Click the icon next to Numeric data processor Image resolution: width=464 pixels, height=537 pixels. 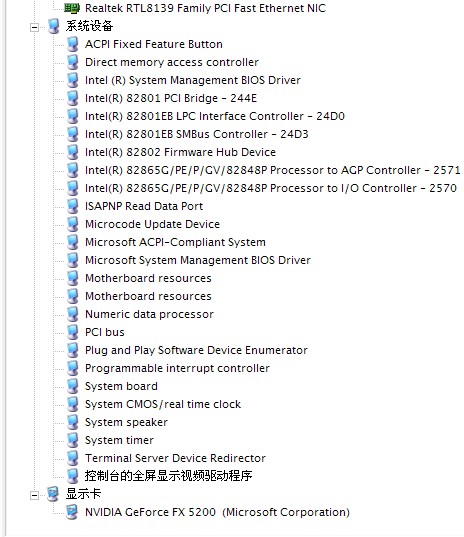pyautogui.click(x=72, y=314)
